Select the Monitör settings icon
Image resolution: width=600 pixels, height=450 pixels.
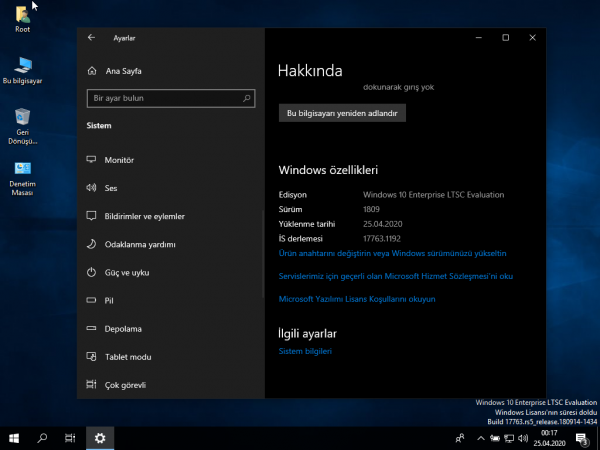point(91,160)
